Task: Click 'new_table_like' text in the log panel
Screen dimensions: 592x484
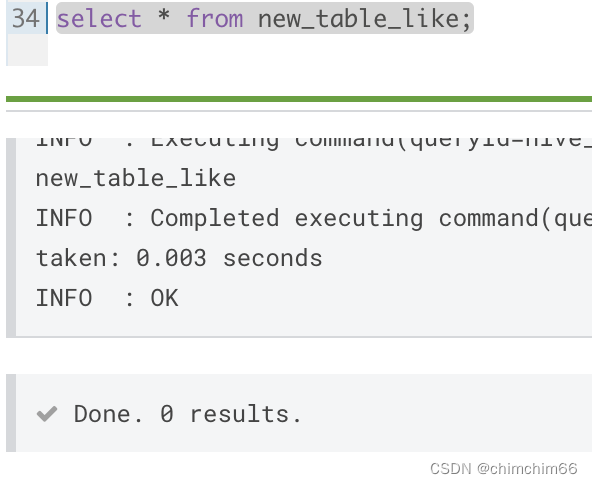Action: (x=136, y=178)
